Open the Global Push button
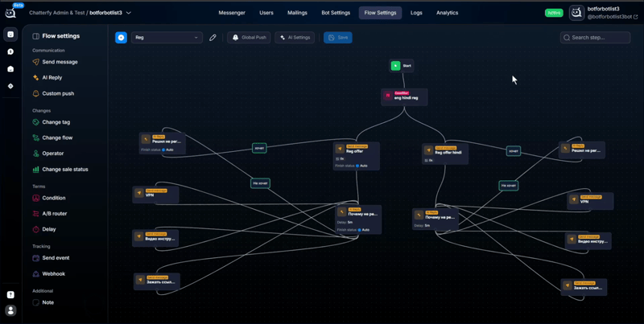Viewport: 644px width, 324px height. click(x=249, y=37)
